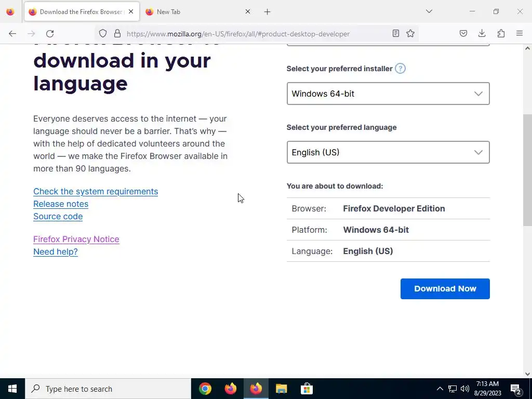Open the Source code link
Screen dimensions: 532x399
(x=58, y=217)
